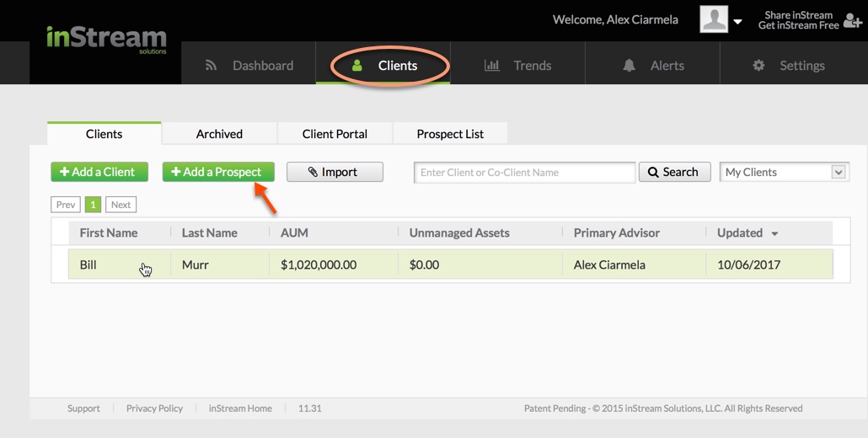Click the paperclip icon on Import
The image size is (868, 438).
(313, 172)
